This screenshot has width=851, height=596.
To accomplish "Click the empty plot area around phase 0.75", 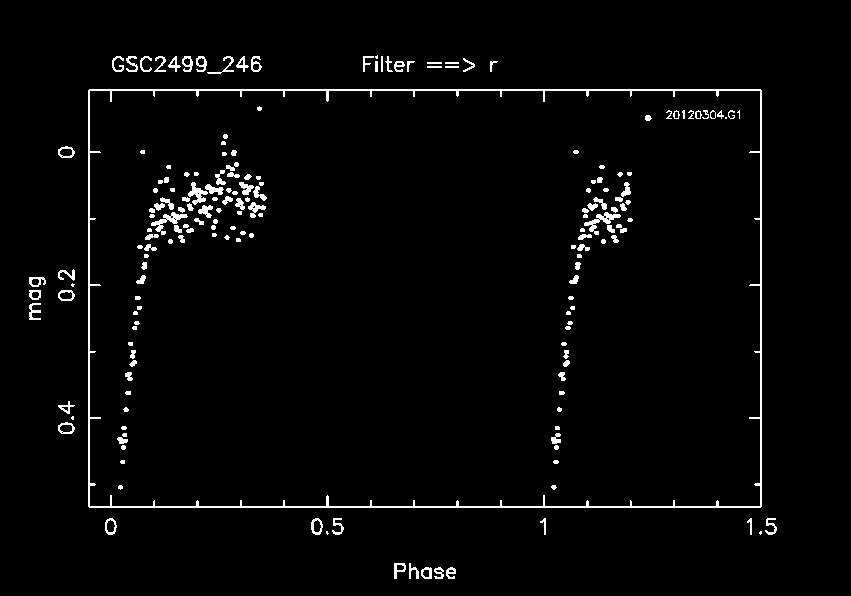I will (435, 300).
